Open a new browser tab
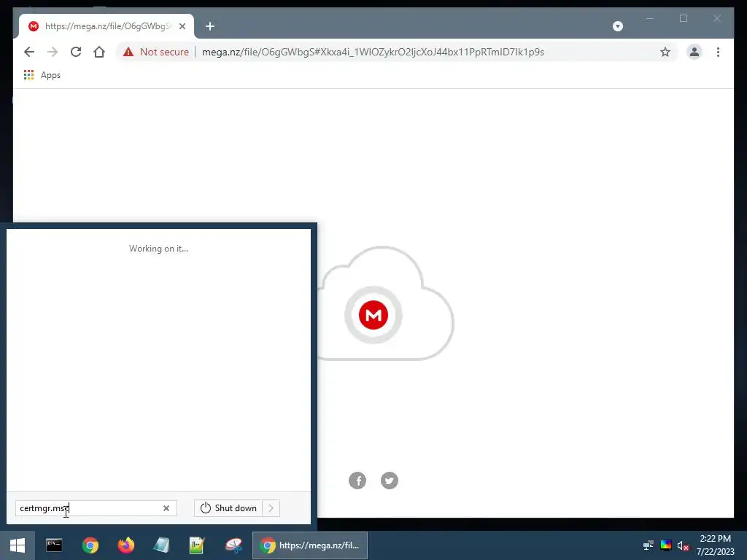Screen dimensions: 747x560 (x=210, y=26)
